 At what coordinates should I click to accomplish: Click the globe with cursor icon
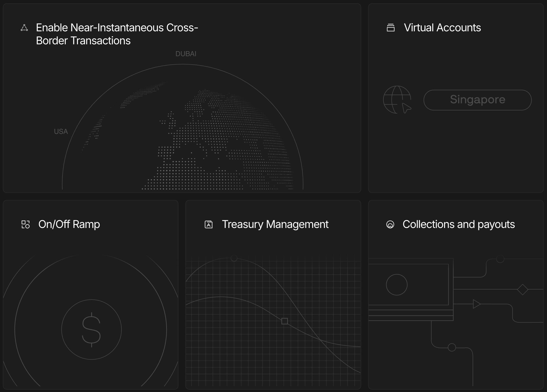pyautogui.click(x=397, y=100)
